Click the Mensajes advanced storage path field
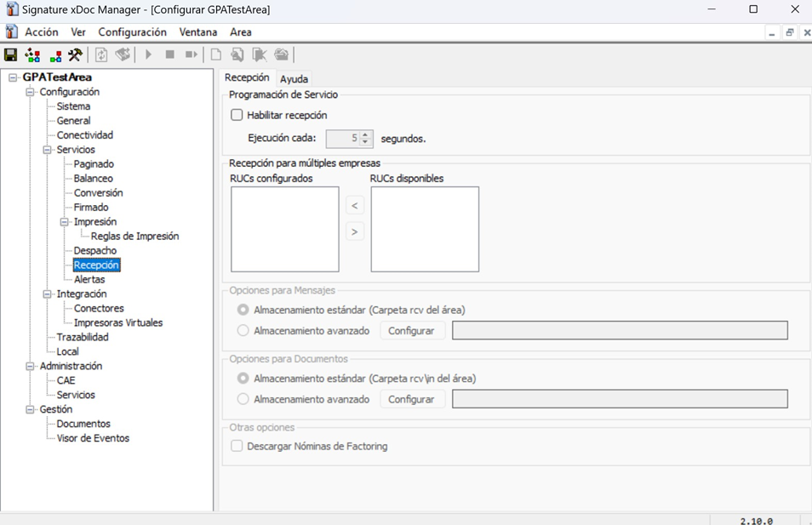Viewport: 812px width, 525px height. coord(620,330)
